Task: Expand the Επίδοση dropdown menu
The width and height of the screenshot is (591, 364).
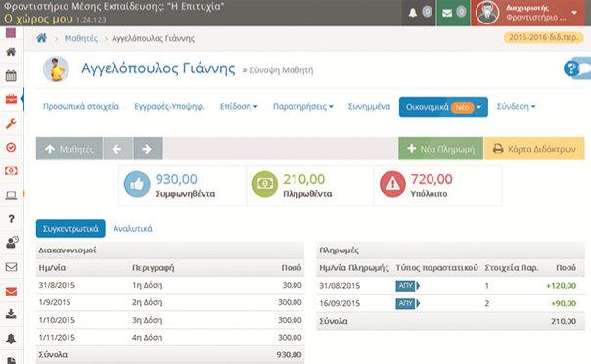Action: (x=239, y=107)
